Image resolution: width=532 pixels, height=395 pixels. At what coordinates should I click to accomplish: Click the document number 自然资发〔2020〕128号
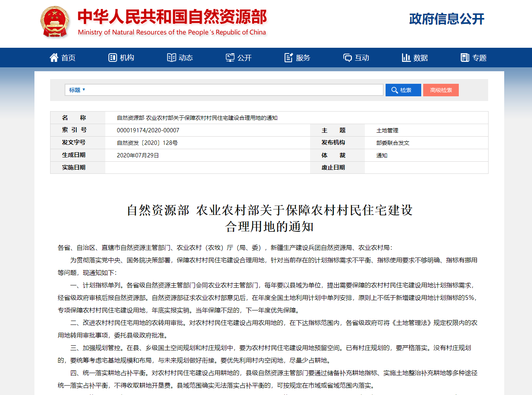pos(147,143)
